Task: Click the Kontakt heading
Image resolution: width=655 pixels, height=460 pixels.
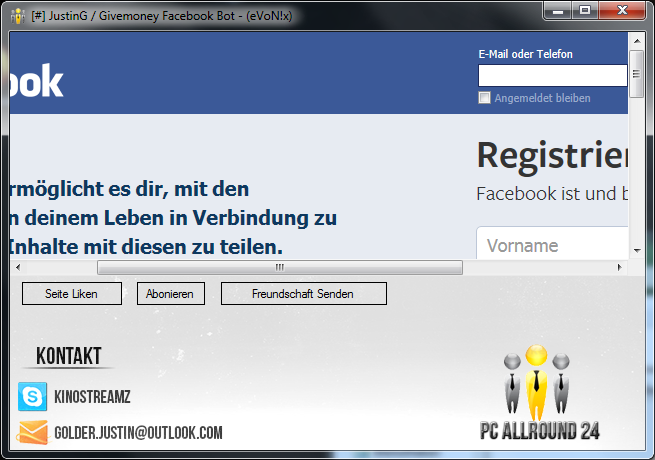Action: 69,356
